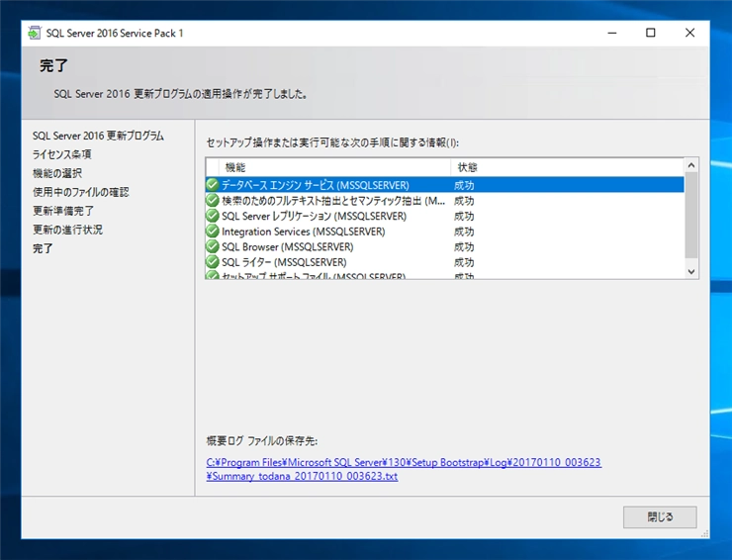Click green check icon for SQL Server レプリケーション
This screenshot has height=560, width=732.
213,216
